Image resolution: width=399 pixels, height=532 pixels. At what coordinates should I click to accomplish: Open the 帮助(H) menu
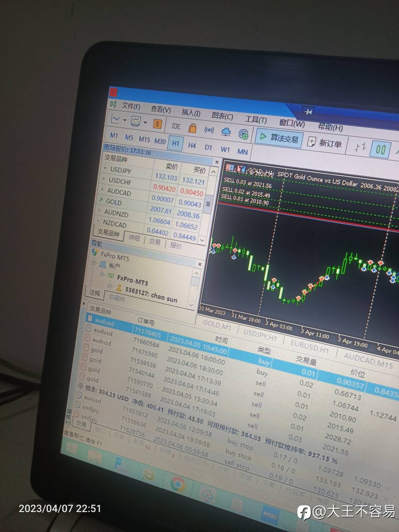[330, 127]
